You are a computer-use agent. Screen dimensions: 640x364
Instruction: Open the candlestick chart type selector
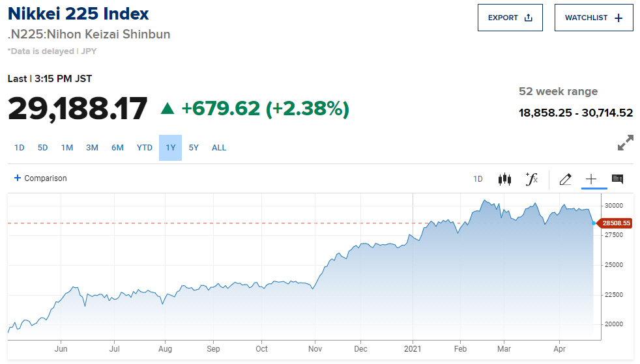504,179
